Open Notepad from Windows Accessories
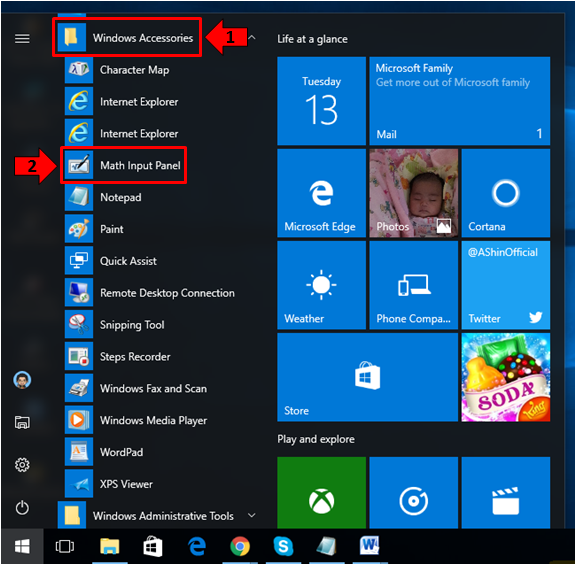This screenshot has height=565, width=575. click(158, 197)
